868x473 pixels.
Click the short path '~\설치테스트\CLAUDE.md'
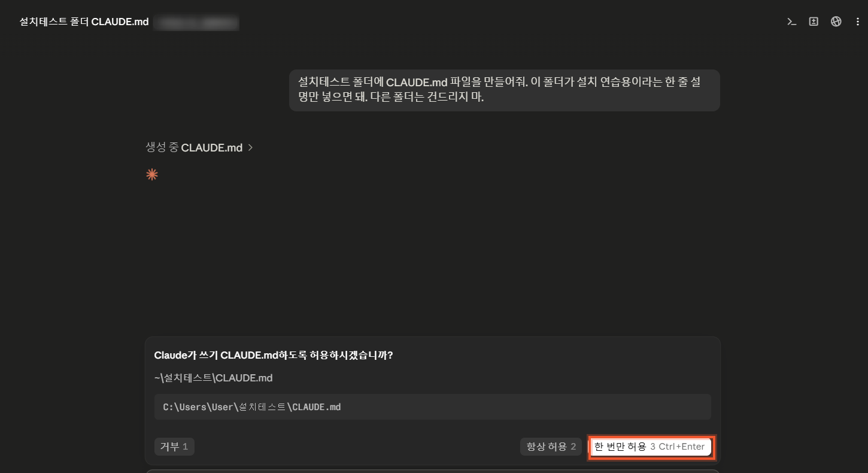tap(214, 378)
